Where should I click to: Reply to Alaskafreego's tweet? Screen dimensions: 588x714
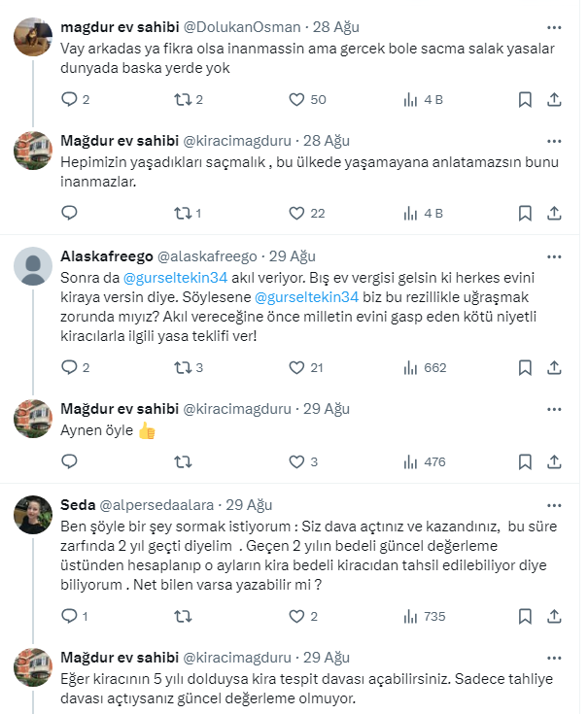pyautogui.click(x=69, y=367)
